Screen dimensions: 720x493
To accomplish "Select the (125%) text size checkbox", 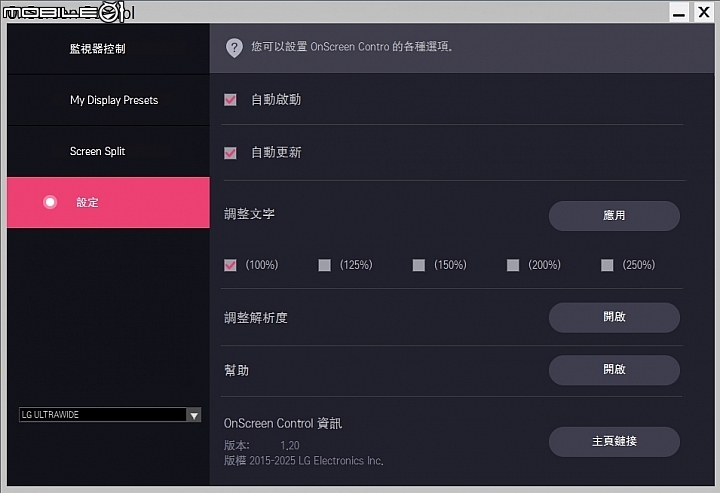I will point(324,265).
